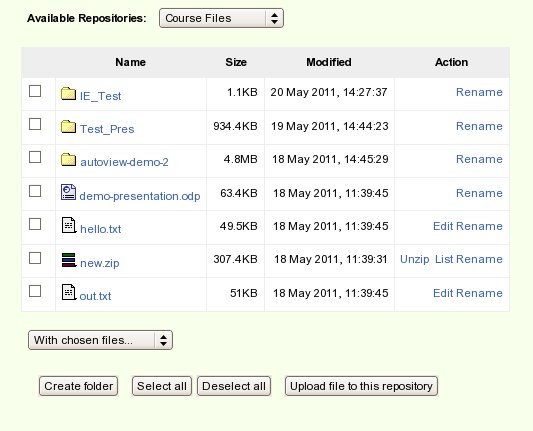Tick the checkbox for autoview-demo-2

(35, 157)
